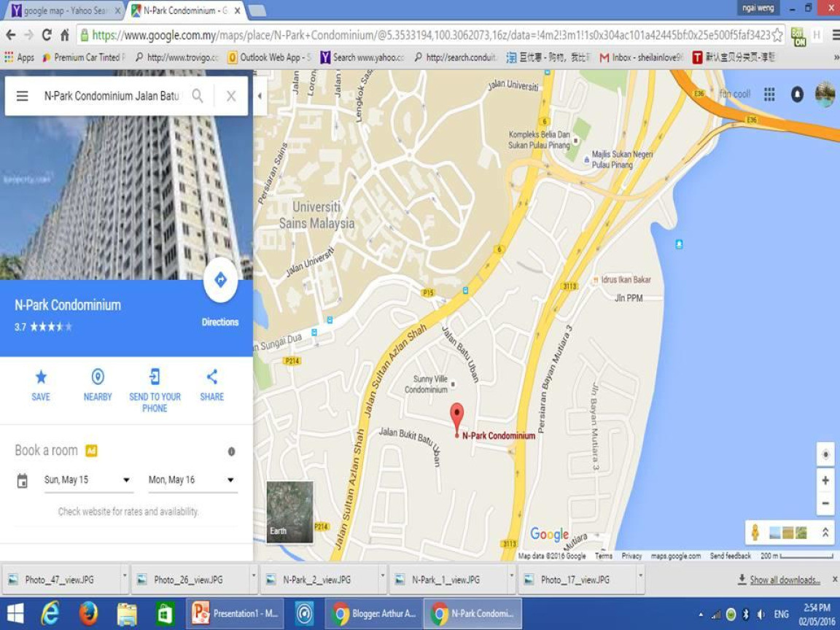This screenshot has width=840, height=630.
Task: Open a new tab button
Action: (257, 10)
